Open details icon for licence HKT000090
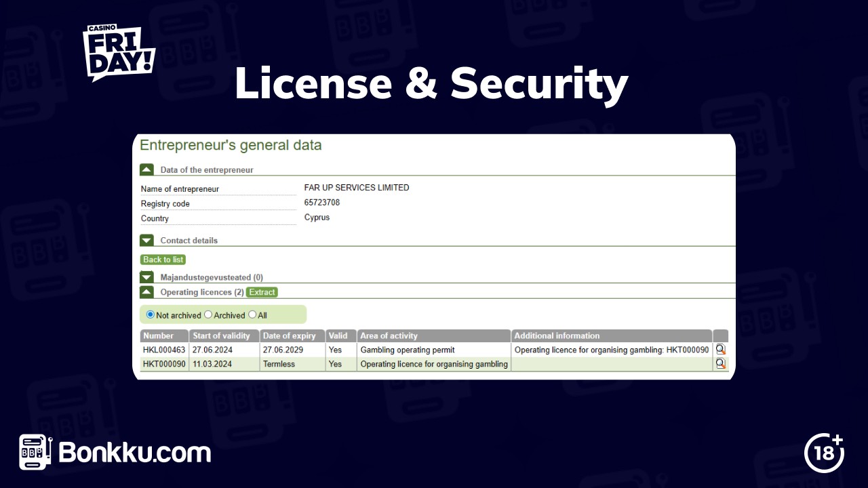The width and height of the screenshot is (868, 488). coord(720,363)
